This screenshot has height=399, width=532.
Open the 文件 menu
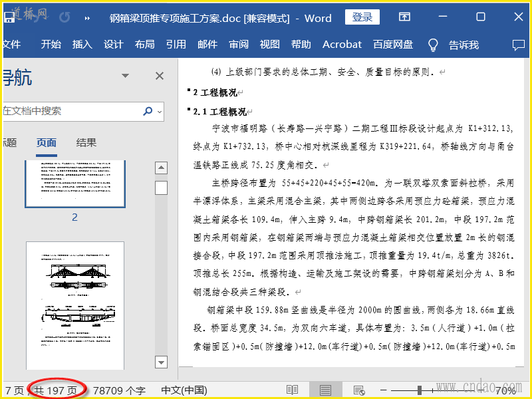(12, 45)
